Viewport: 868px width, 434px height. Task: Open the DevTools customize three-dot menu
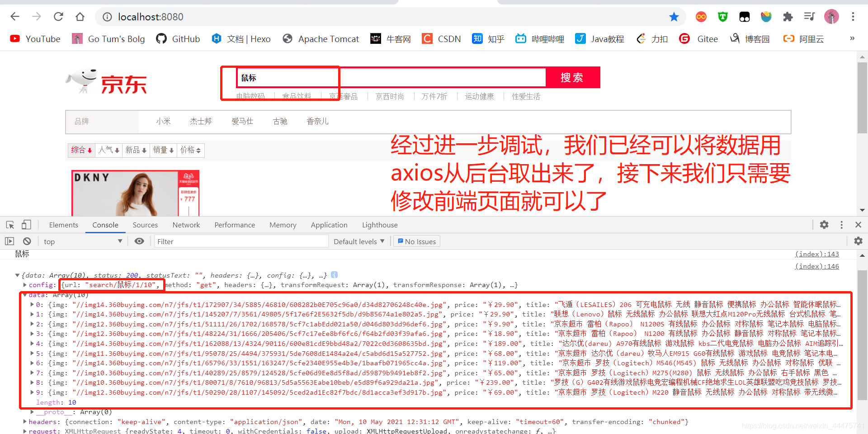click(x=841, y=225)
